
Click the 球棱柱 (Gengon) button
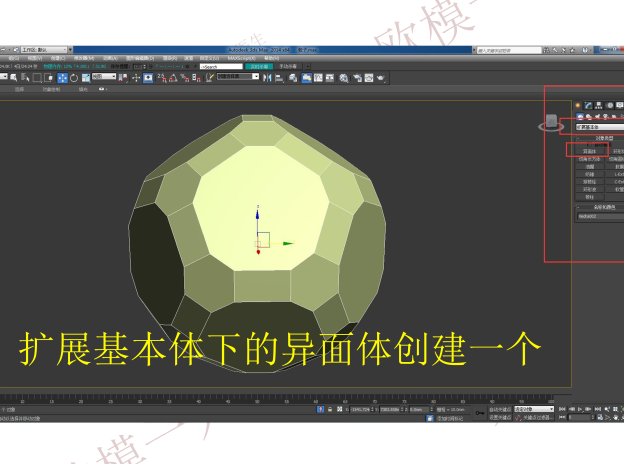coord(589,182)
